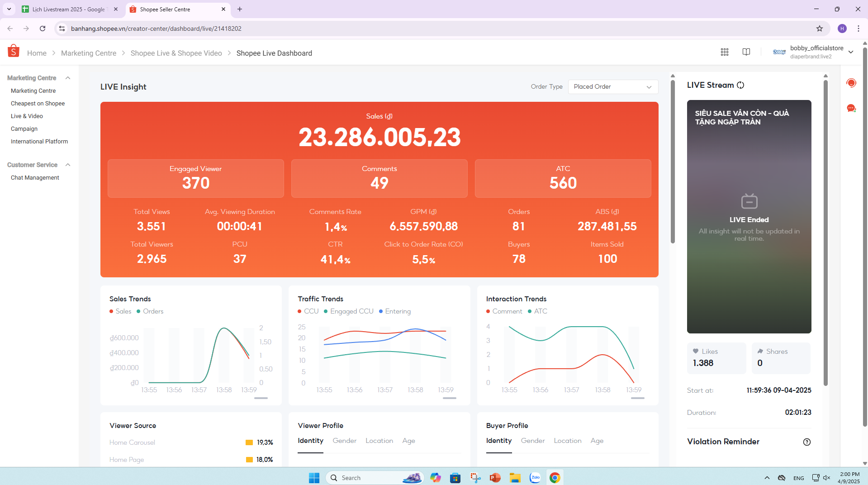Open Cheapest on Shopee sidebar link
Image resolution: width=868 pixels, height=485 pixels.
click(x=38, y=104)
